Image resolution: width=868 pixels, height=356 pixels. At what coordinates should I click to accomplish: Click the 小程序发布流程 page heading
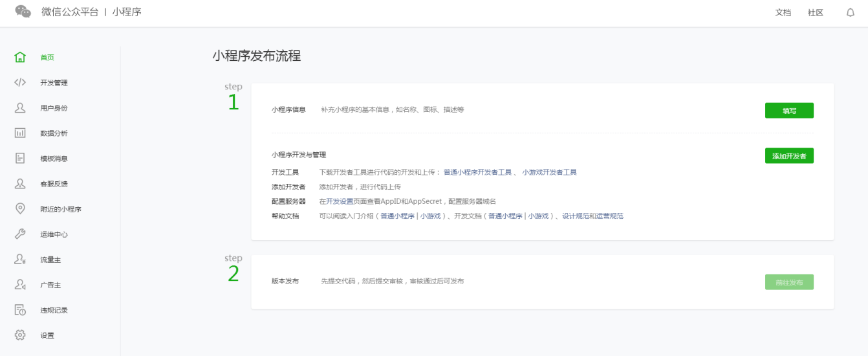(x=257, y=56)
